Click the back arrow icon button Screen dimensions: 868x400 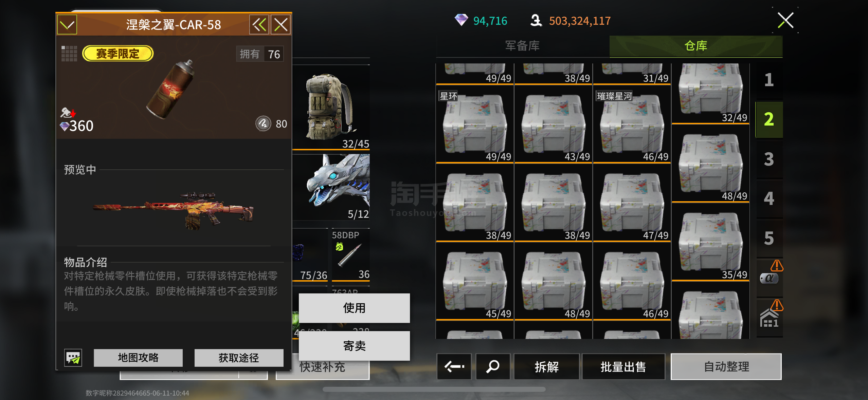[454, 366]
